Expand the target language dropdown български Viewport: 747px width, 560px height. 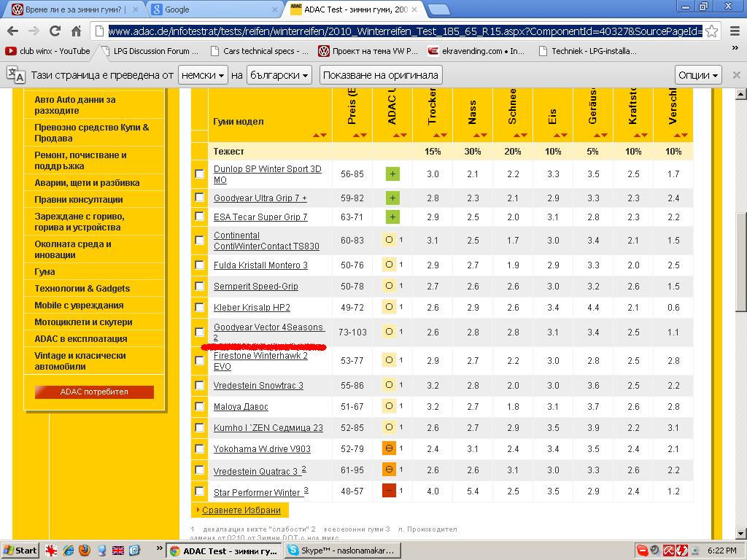coord(279,74)
